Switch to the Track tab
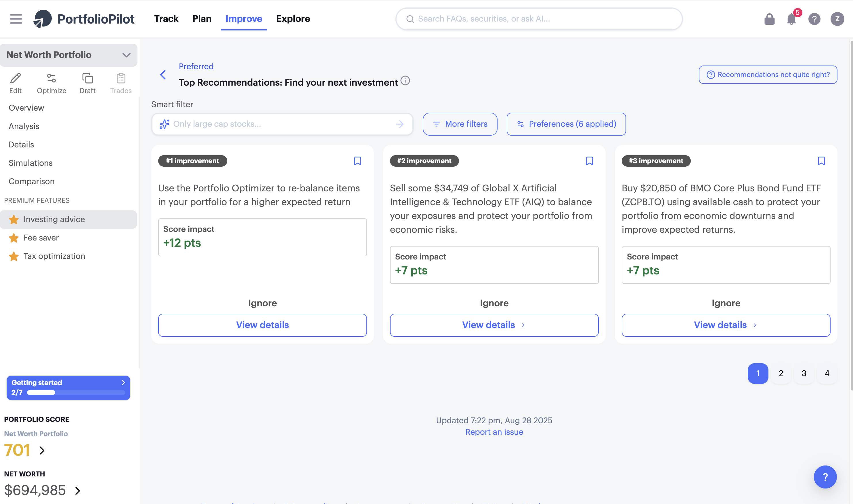This screenshot has height=504, width=853. [x=166, y=19]
